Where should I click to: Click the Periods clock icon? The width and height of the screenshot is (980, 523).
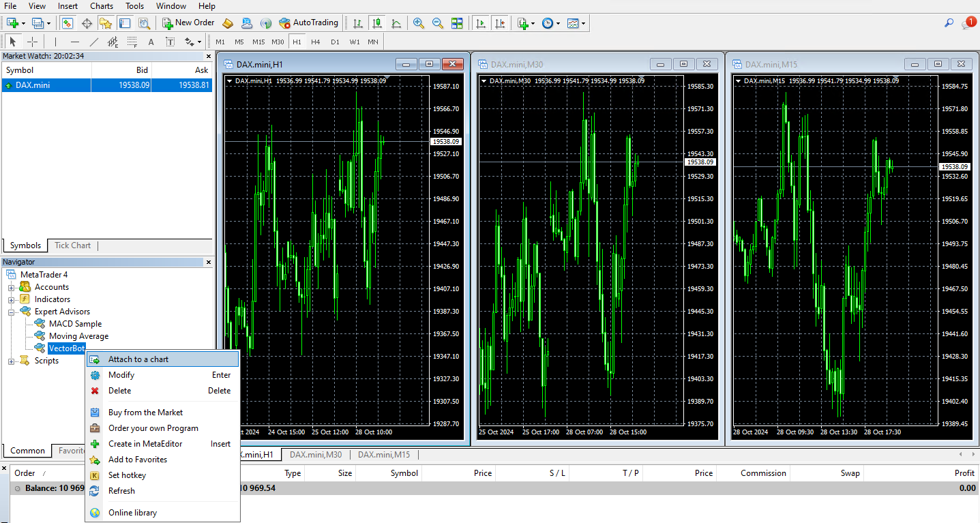pyautogui.click(x=548, y=23)
